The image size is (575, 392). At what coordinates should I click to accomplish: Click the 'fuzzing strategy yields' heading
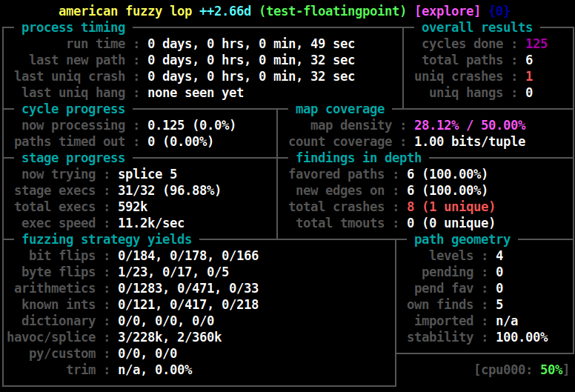[107, 239]
